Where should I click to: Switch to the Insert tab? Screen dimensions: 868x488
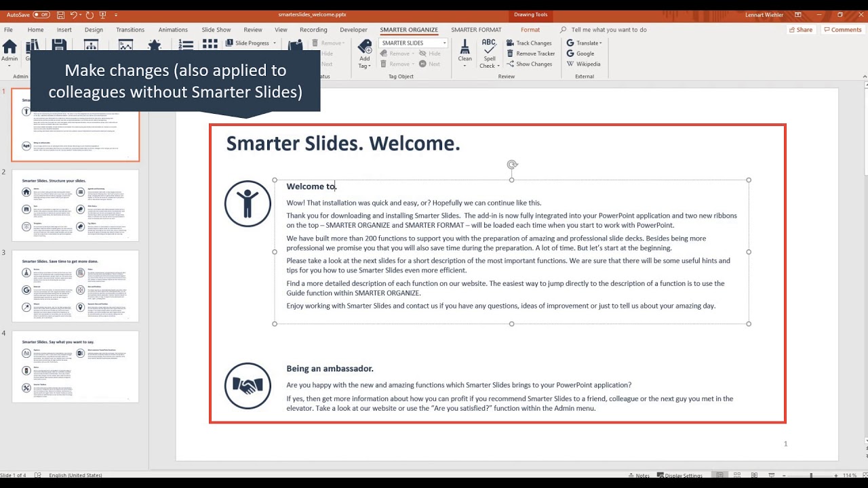64,30
